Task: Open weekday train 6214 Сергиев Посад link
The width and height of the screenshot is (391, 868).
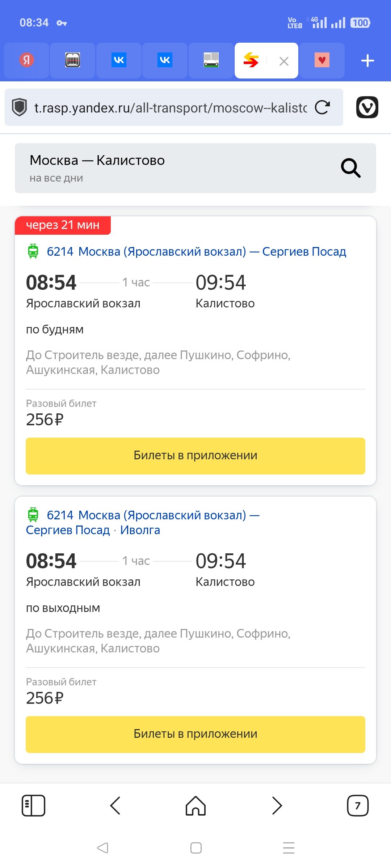Action: click(x=196, y=251)
